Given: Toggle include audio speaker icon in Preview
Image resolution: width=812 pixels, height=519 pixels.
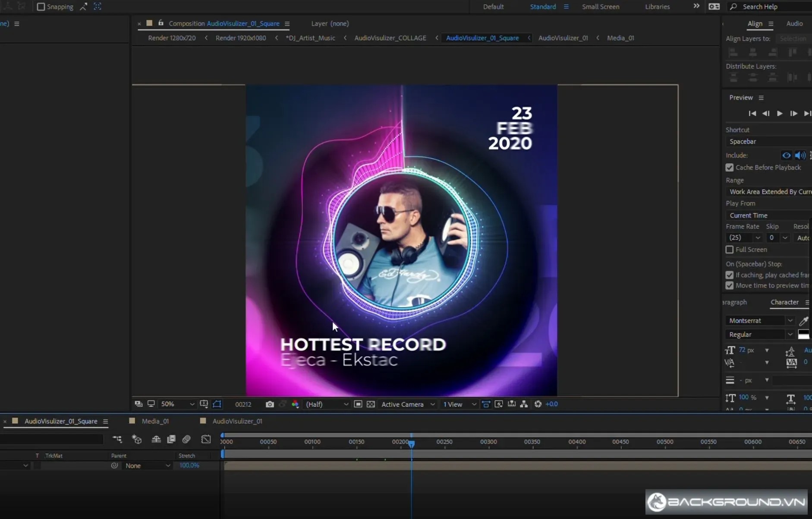Looking at the screenshot, I should click(800, 155).
